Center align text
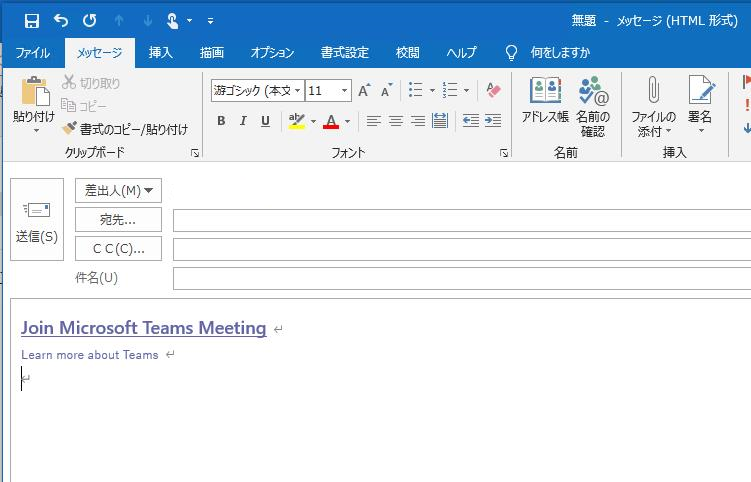This screenshot has width=751, height=482. [x=396, y=121]
